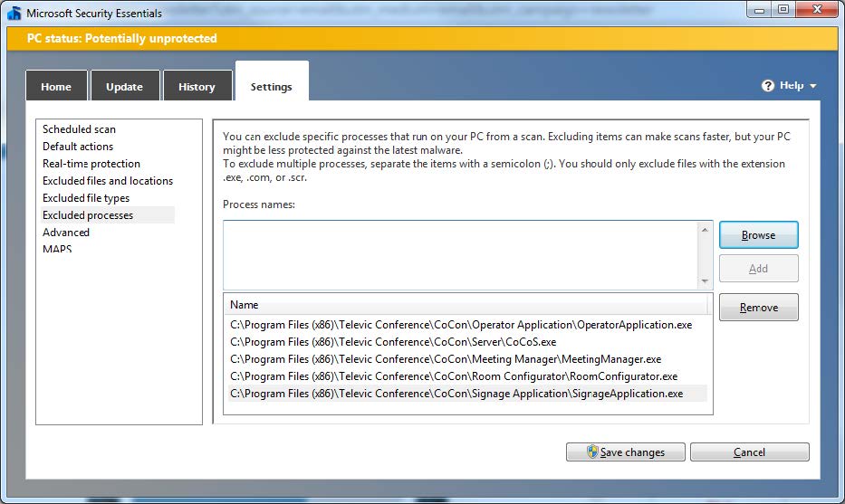
Task: Click the Help question mark icon
Action: tap(768, 86)
